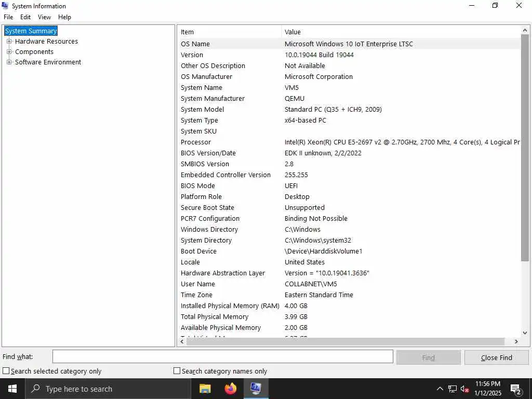This screenshot has height=399, width=532.
Task: Select the System Model row
Action: [x=349, y=109]
